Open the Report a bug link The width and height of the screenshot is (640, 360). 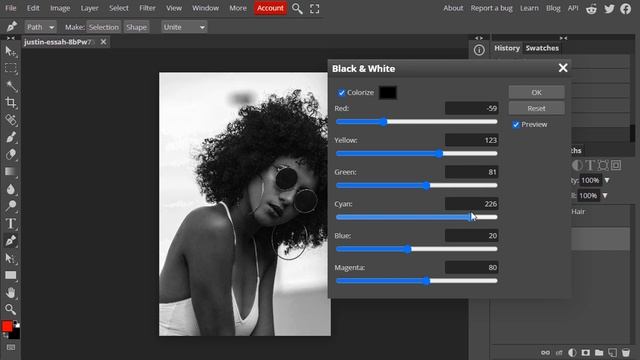(491, 8)
